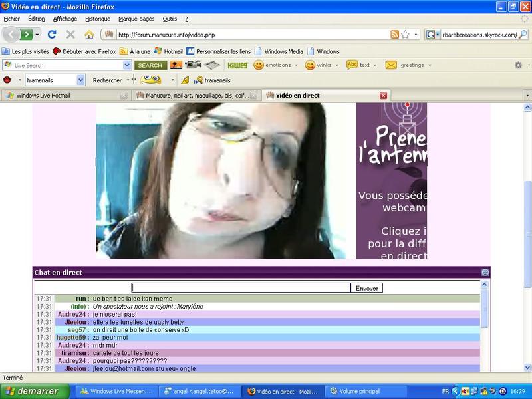532x399 pixels.
Task: Open the démarrer start button
Action: tap(32, 391)
